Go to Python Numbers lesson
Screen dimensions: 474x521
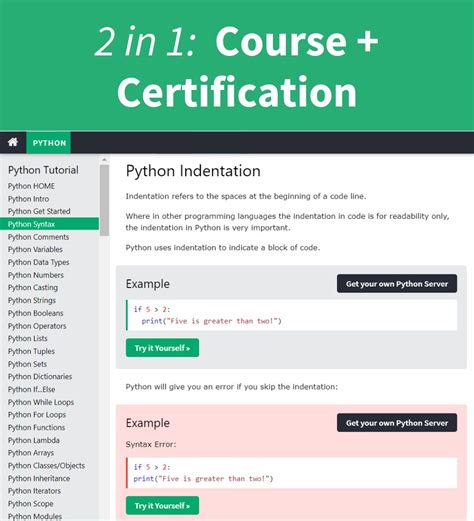click(36, 275)
